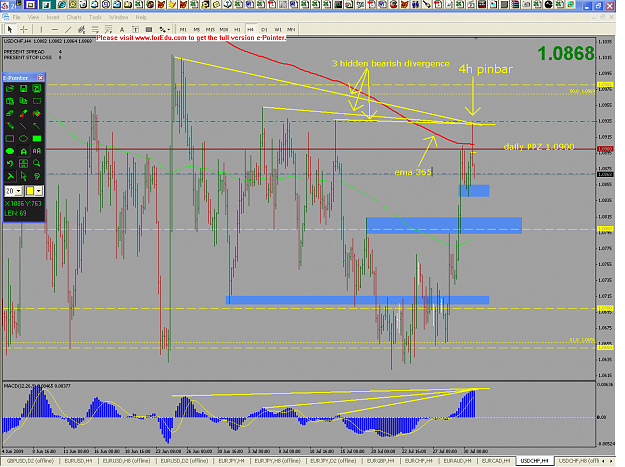Select the vertical line tool in toolbar

[41, 29]
